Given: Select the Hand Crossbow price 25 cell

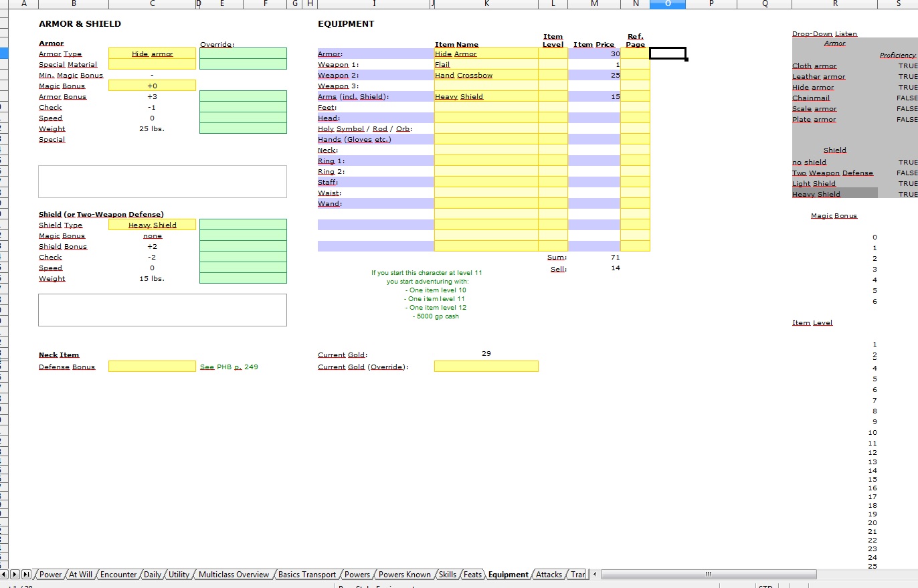Looking at the screenshot, I should [594, 75].
